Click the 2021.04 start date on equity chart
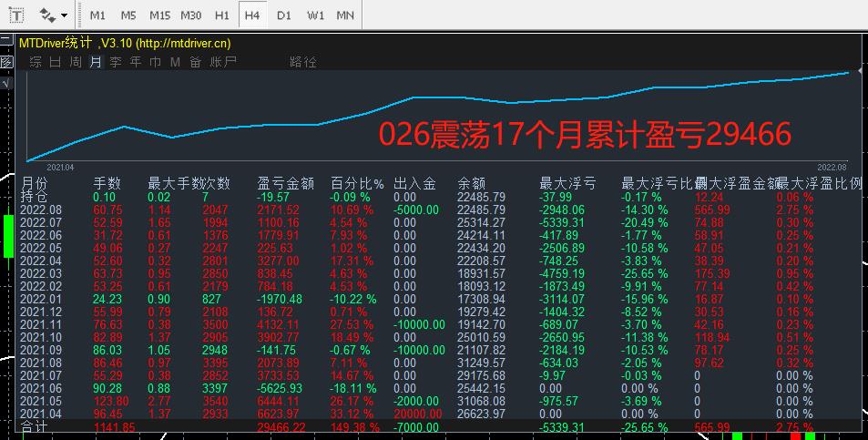The image size is (868, 440). pyautogui.click(x=60, y=167)
